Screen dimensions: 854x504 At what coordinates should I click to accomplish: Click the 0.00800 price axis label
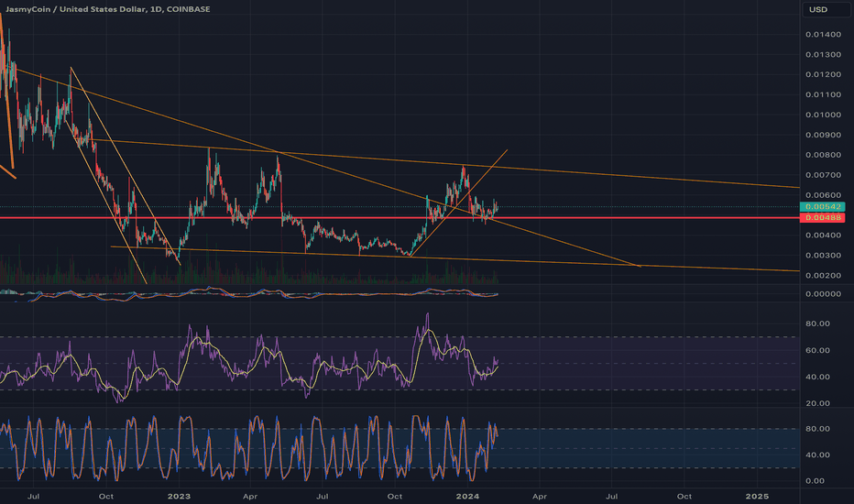click(823, 155)
